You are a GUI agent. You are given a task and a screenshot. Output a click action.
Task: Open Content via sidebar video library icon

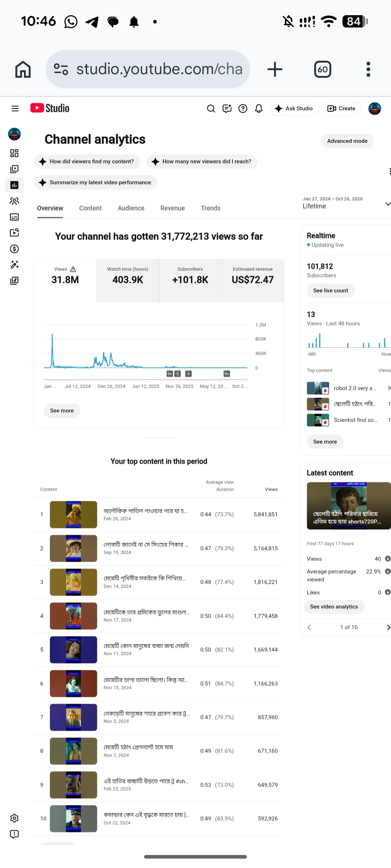[14, 169]
